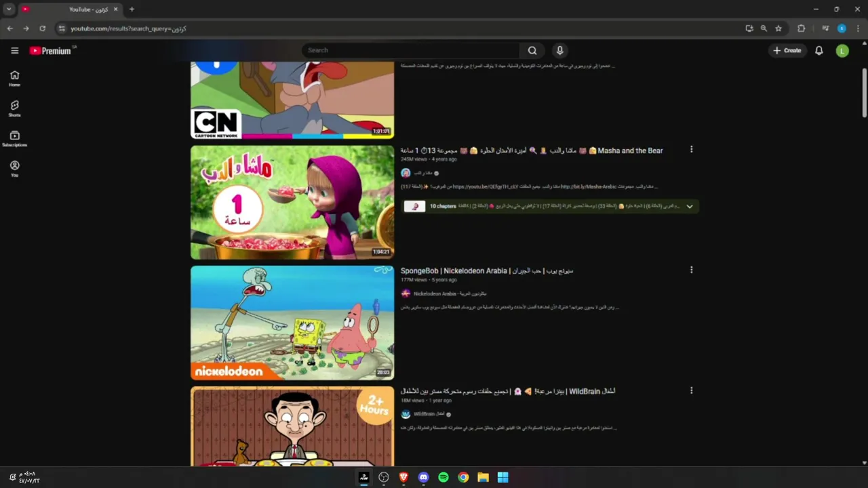Bookmark this page with the star
Viewport: 868px width, 488px height.
point(778,28)
